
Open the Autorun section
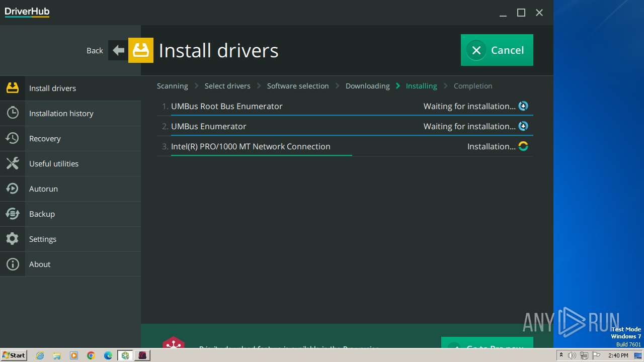point(70,189)
